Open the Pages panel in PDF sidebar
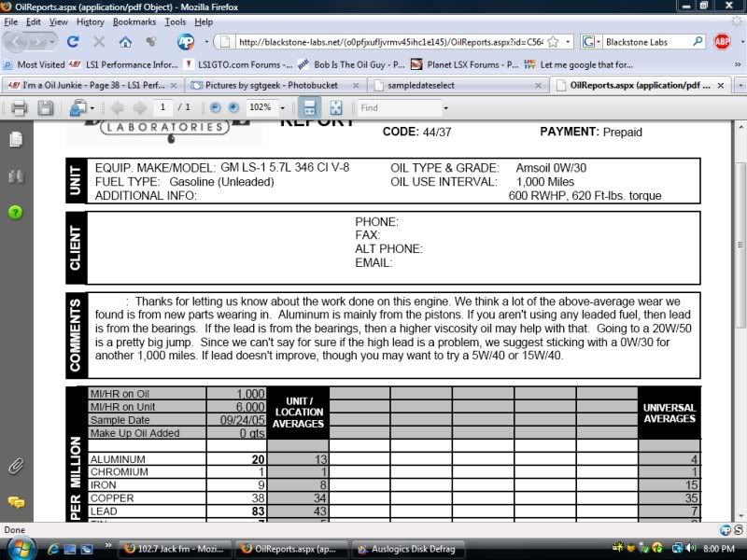Viewport: 747px width, 560px height. (16, 139)
